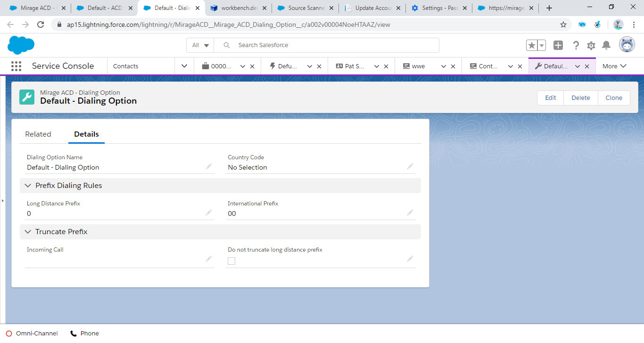644x343 pixels.
Task: Close the Defu... lightning-bolt console tab
Action: 319,66
